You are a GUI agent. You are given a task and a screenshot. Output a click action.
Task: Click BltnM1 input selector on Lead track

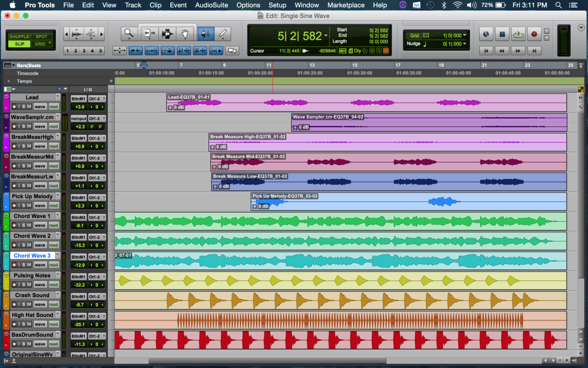pyautogui.click(x=78, y=99)
